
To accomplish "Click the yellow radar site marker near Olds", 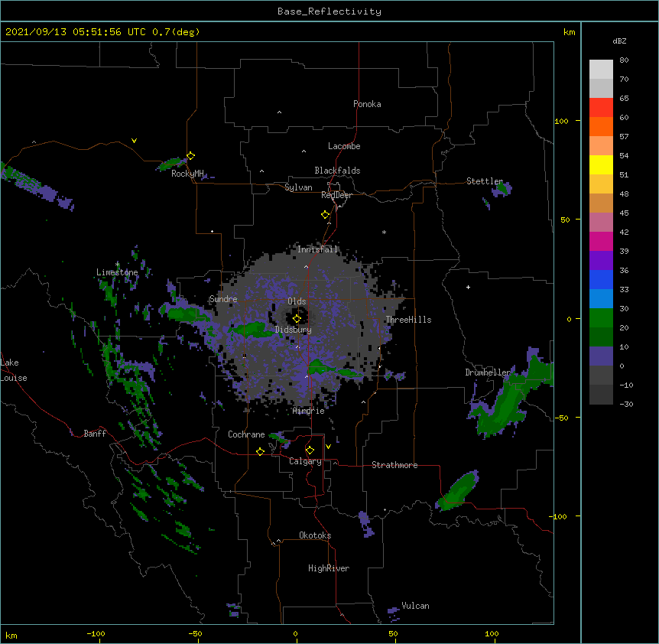I will 297,319.
